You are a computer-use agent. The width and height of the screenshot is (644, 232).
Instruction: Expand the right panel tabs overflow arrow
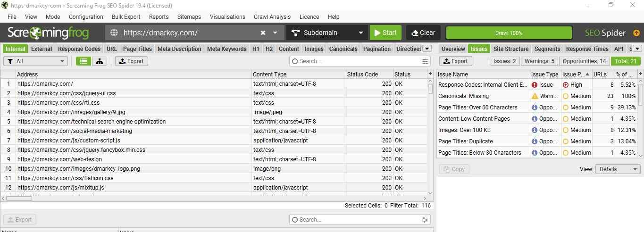point(637,48)
